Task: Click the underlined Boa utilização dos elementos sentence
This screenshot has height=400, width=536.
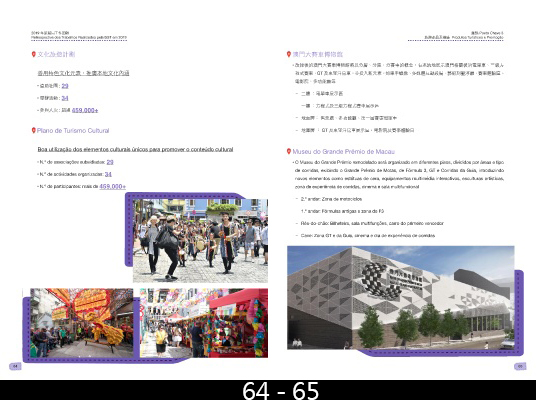Action: point(135,149)
